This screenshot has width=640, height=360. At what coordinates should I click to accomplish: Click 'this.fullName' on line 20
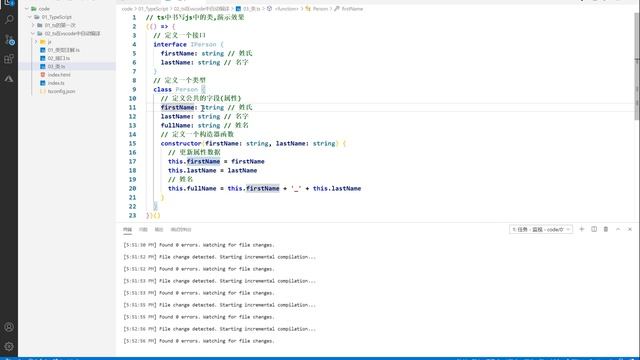point(192,188)
